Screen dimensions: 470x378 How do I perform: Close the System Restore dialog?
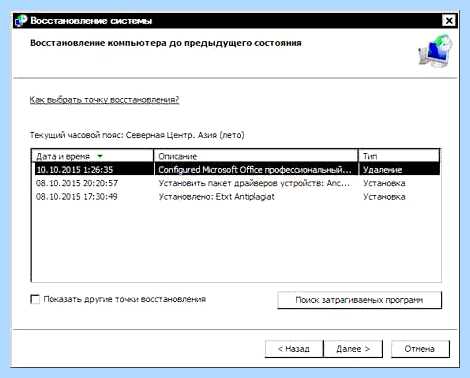pos(449,21)
